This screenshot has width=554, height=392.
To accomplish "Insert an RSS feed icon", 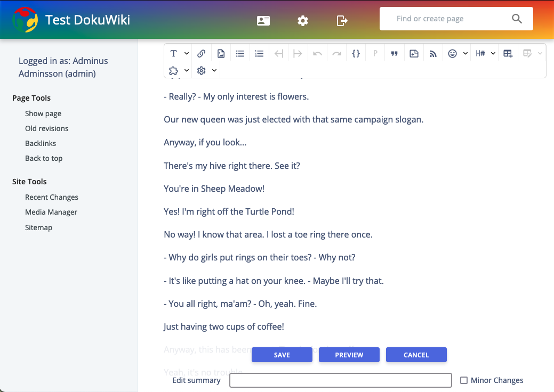I will pyautogui.click(x=433, y=53).
